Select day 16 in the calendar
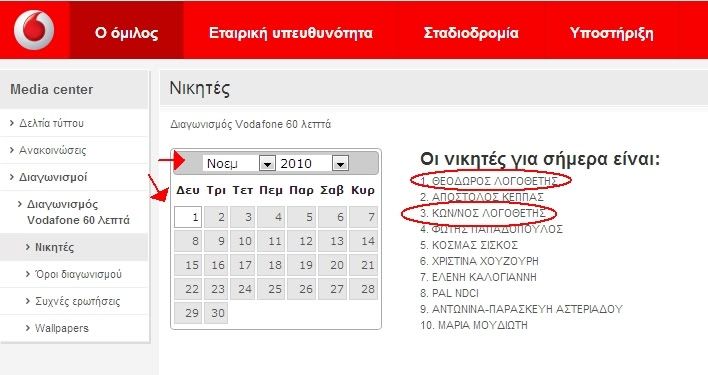This screenshot has width=708, height=375. 216,265
